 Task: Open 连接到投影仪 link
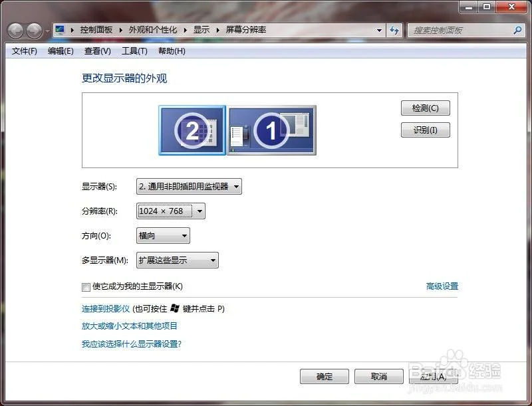click(x=106, y=309)
